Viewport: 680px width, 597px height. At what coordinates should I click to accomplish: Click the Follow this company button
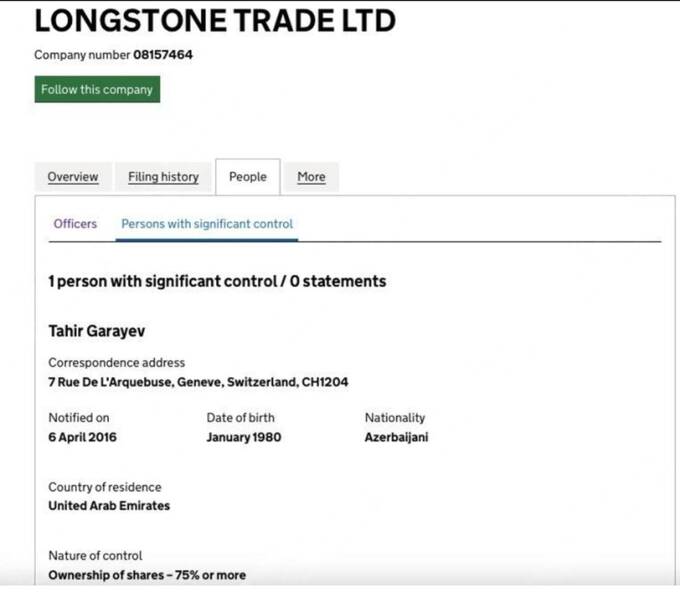pyautogui.click(x=97, y=90)
